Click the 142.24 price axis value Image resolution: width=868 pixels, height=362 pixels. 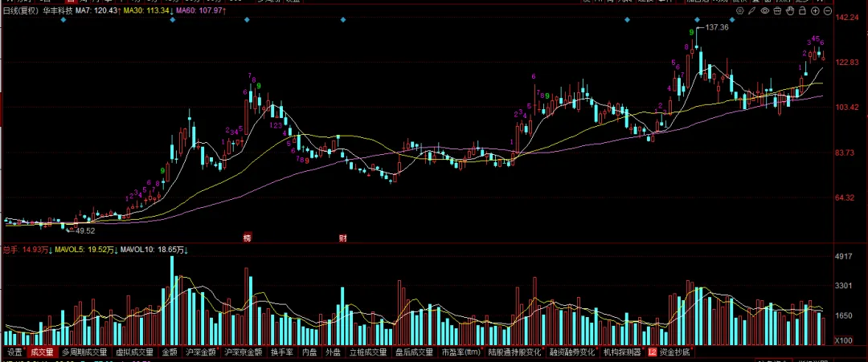click(x=848, y=18)
